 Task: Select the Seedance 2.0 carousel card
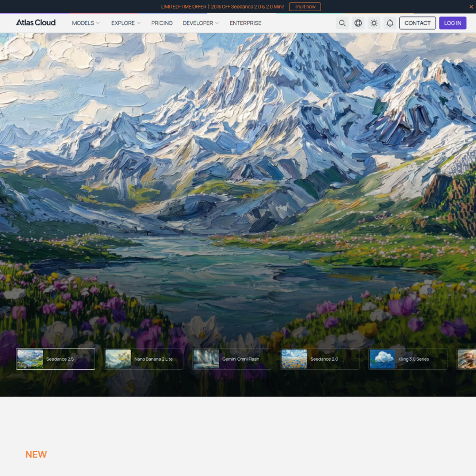coord(319,359)
